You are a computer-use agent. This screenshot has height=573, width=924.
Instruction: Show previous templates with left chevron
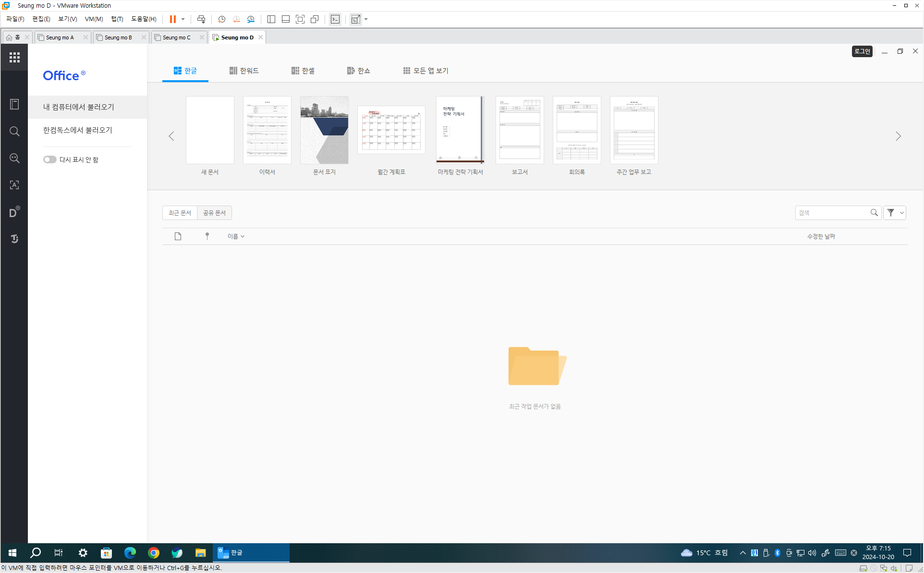pyautogui.click(x=171, y=136)
